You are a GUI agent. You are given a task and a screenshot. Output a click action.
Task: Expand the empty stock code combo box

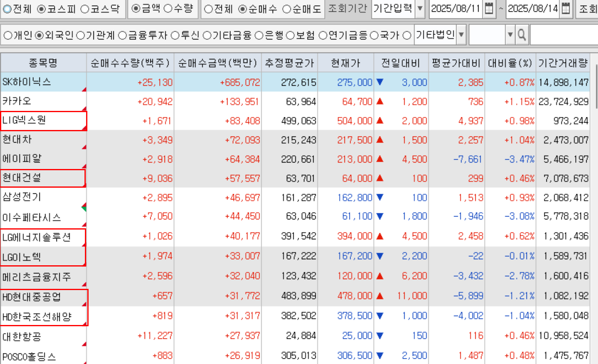tap(510, 35)
